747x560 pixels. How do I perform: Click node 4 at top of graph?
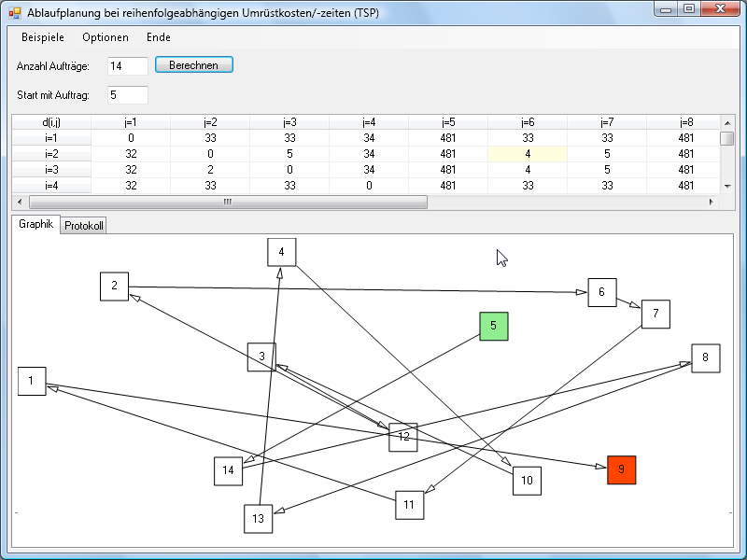coord(281,252)
